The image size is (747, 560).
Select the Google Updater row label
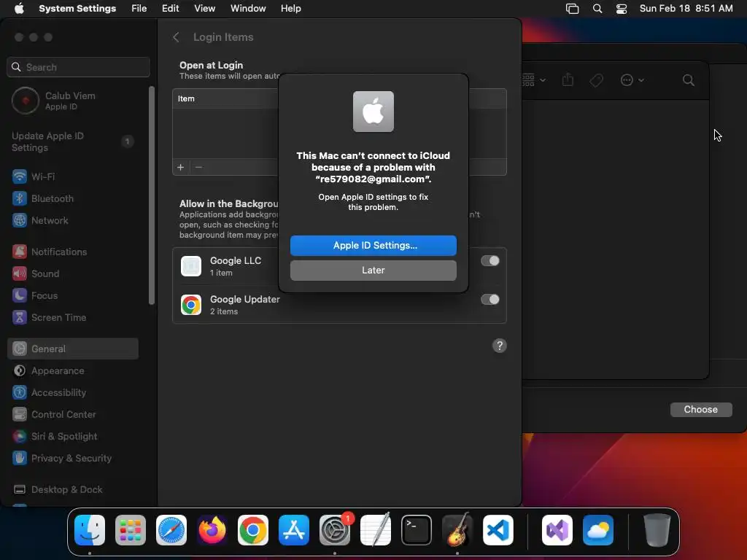pyautogui.click(x=245, y=299)
